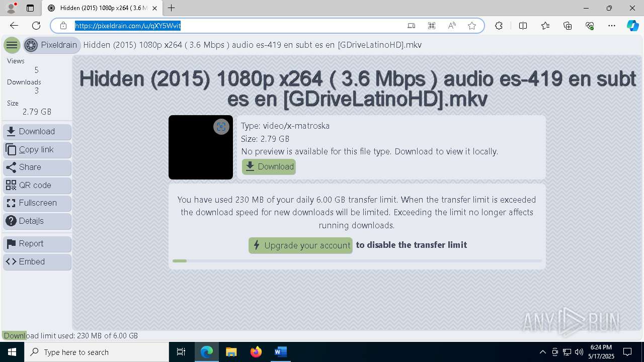Open the Pixeldrain hamburger menu
Image resolution: width=644 pixels, height=362 pixels.
coord(12,45)
